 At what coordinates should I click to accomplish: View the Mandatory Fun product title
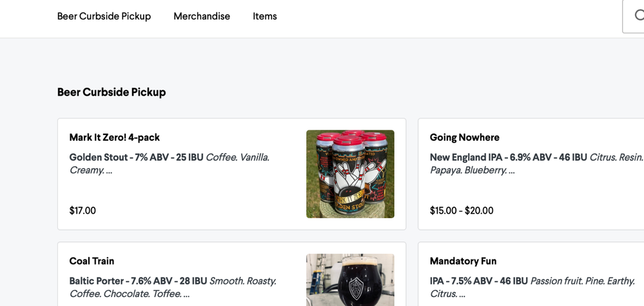(x=463, y=261)
